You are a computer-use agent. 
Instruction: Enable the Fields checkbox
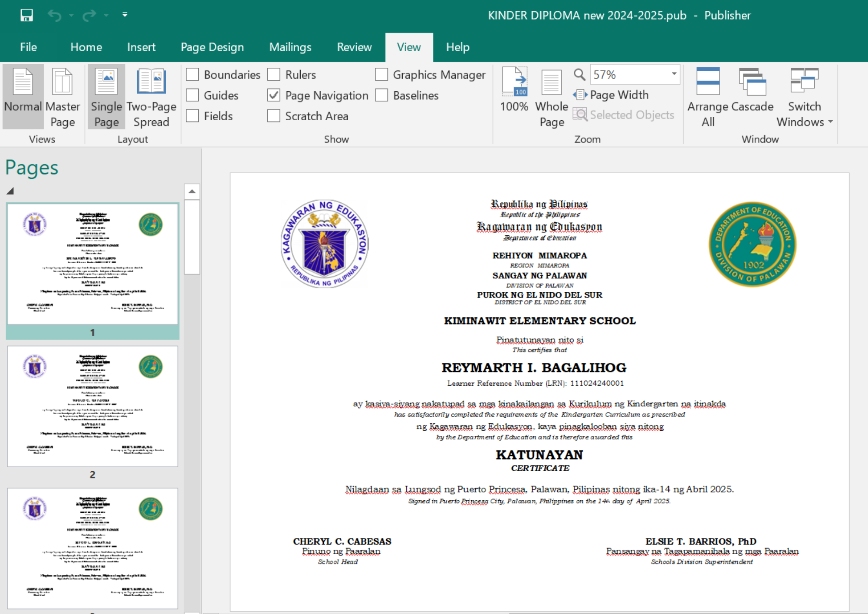(192, 116)
